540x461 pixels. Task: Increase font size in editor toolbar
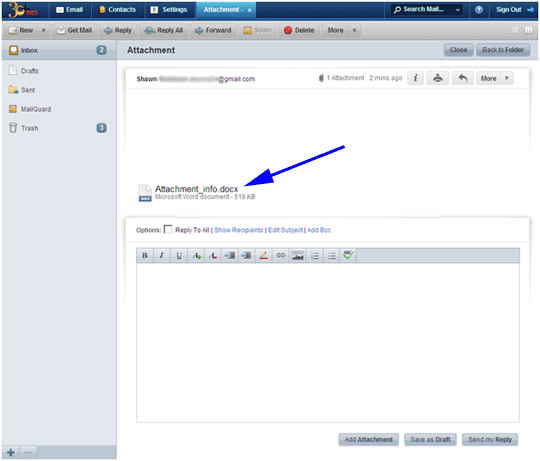tap(196, 256)
